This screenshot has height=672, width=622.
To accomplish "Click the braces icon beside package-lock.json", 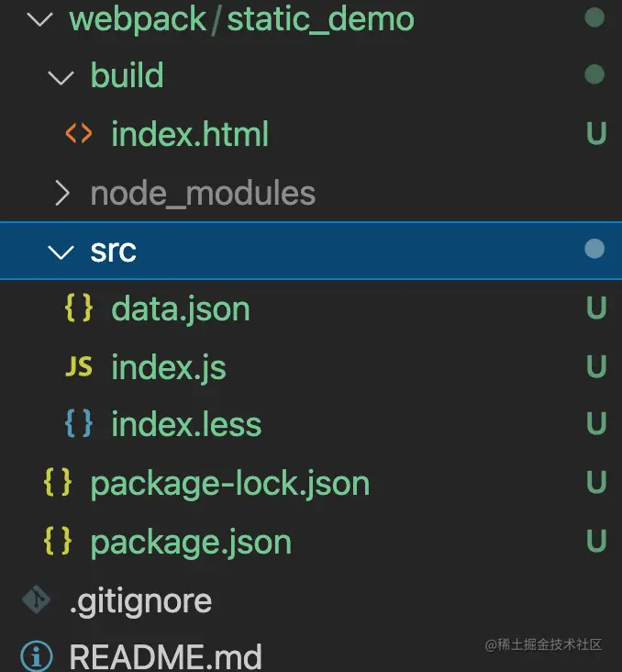I will click(x=57, y=483).
